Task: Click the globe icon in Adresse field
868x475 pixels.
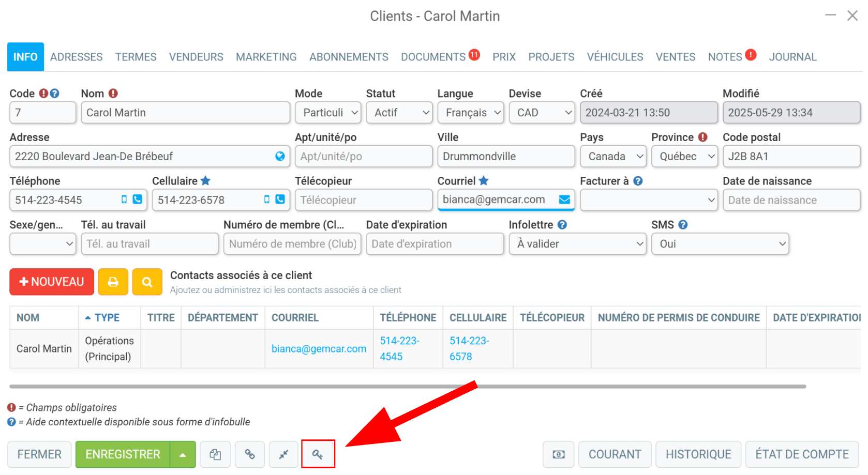Action: point(280,156)
